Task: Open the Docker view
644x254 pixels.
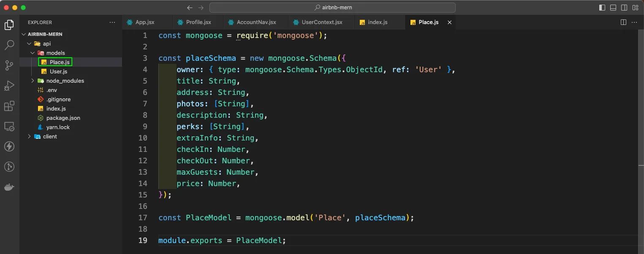Action: pos(9,187)
